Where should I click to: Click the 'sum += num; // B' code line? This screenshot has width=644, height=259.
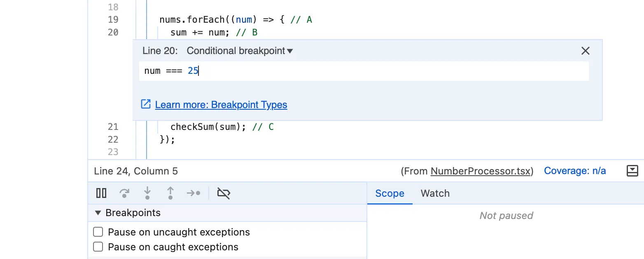point(214,32)
